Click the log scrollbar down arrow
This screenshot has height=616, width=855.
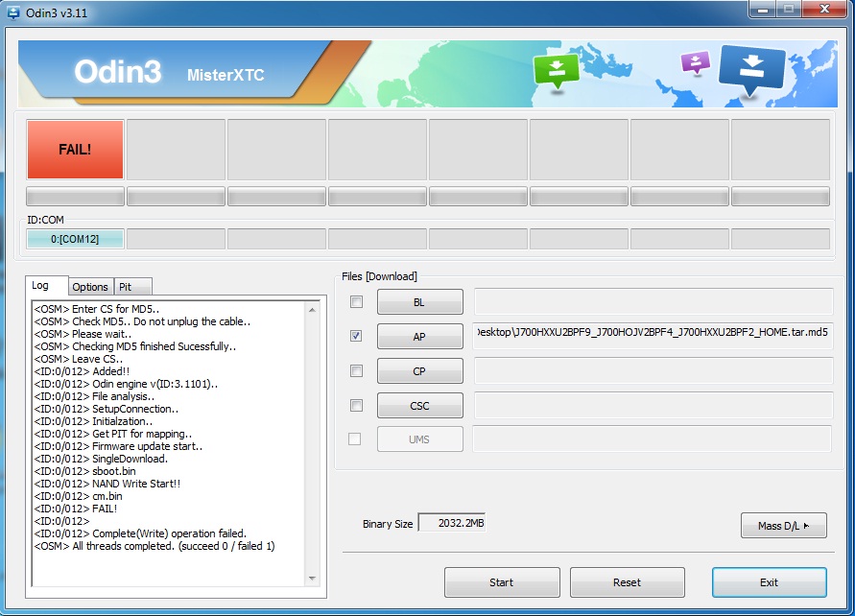pos(313,578)
